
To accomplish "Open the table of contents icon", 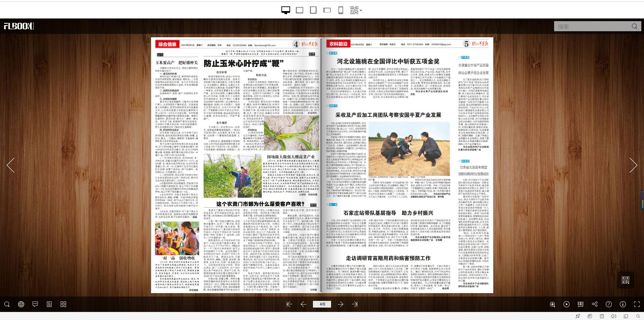I will [x=49, y=304].
